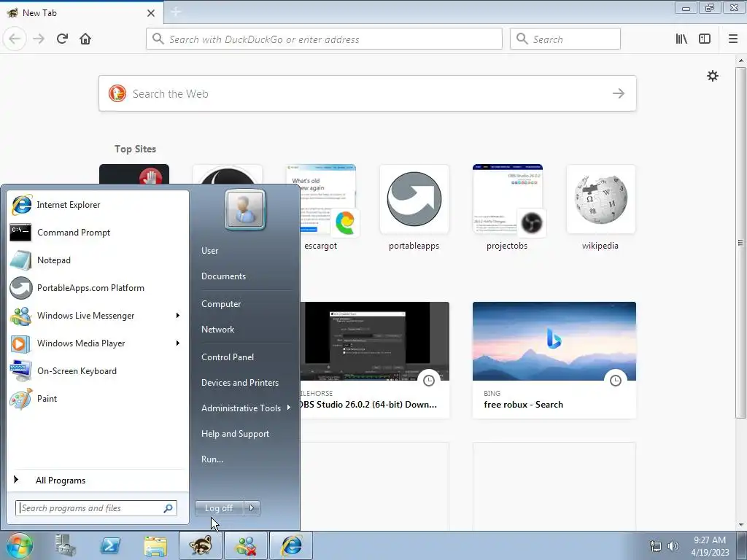Image resolution: width=747 pixels, height=560 pixels.
Task: Open the Run... dialog
Action: (212, 459)
